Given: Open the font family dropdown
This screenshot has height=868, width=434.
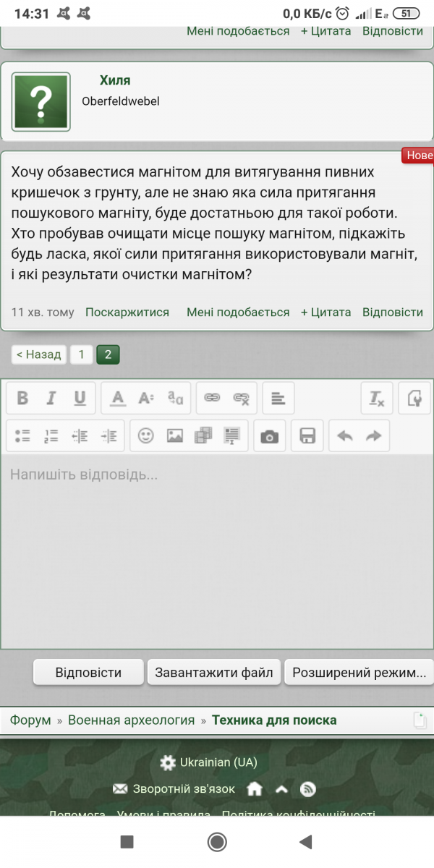Looking at the screenshot, I should [176, 399].
